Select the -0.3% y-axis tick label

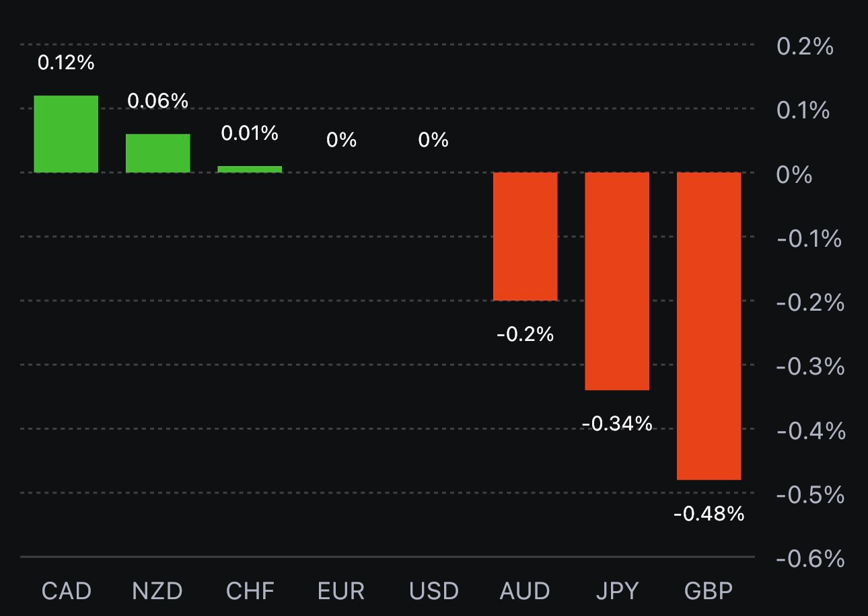(810, 367)
